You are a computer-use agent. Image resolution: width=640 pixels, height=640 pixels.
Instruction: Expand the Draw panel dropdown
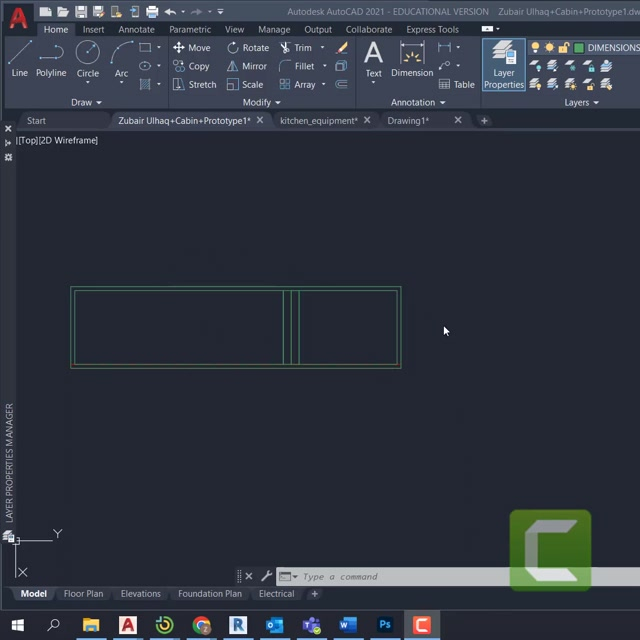point(86,102)
